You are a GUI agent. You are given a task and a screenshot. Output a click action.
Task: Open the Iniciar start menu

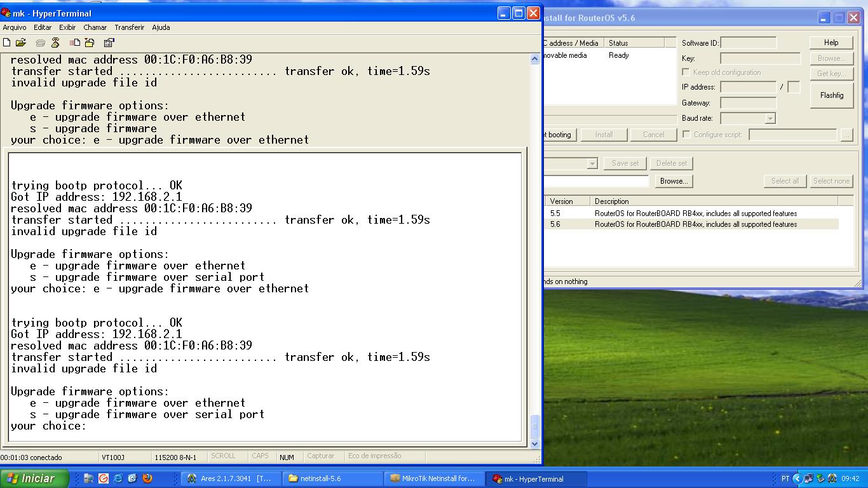[x=34, y=478]
